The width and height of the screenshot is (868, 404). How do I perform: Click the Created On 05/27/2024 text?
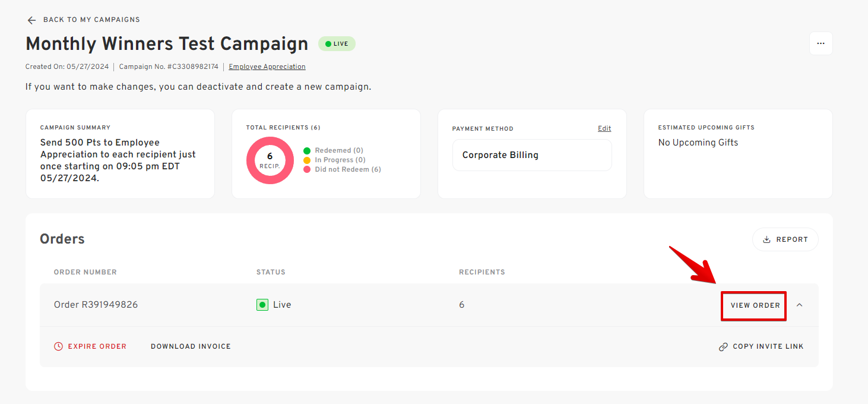point(68,67)
